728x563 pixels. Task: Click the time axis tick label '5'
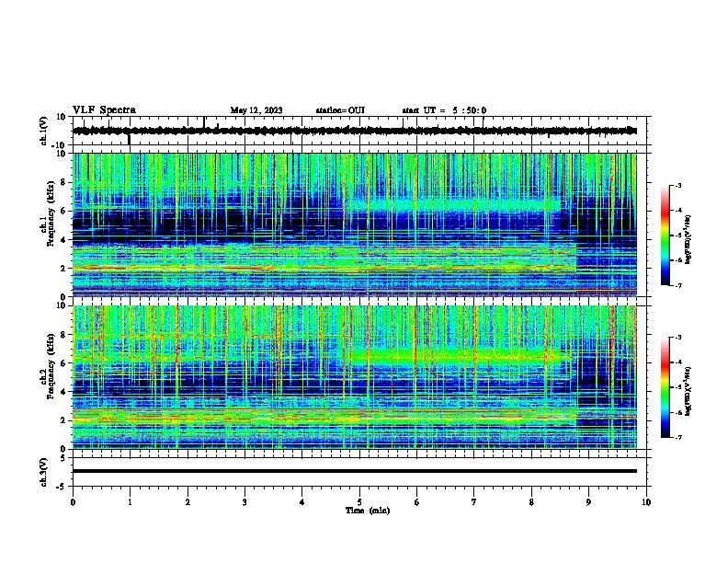(359, 502)
